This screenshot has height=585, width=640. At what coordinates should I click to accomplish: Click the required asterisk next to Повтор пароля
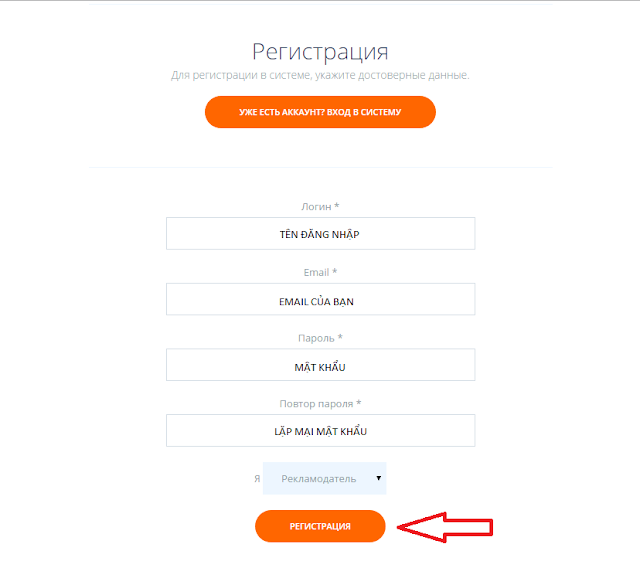coord(359,403)
